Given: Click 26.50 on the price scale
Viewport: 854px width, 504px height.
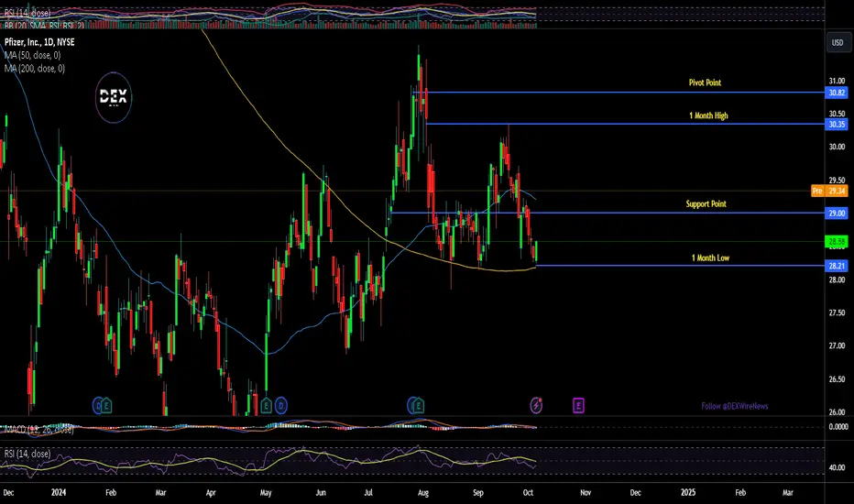Looking at the screenshot, I should [x=837, y=378].
